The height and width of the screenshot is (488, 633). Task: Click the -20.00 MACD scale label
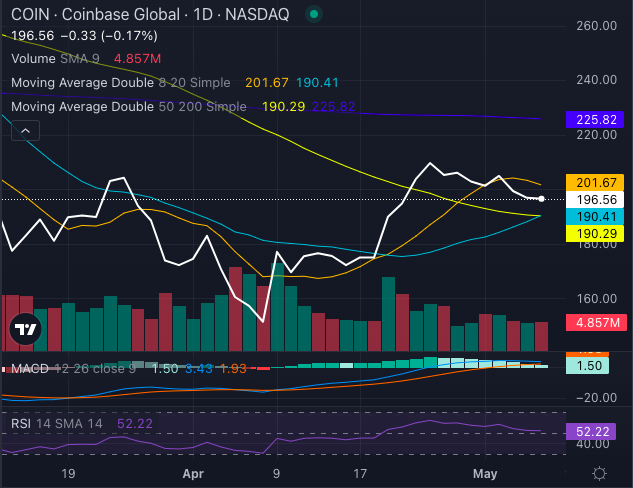tap(596, 398)
